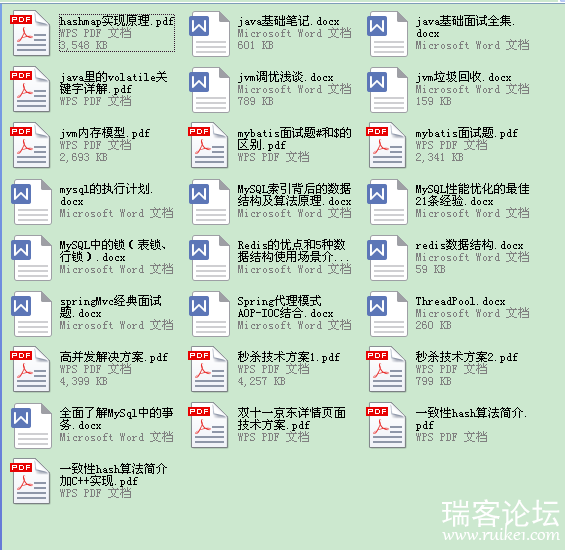Click the mysql的执行计划.docx file name

pyautogui.click(x=107, y=195)
